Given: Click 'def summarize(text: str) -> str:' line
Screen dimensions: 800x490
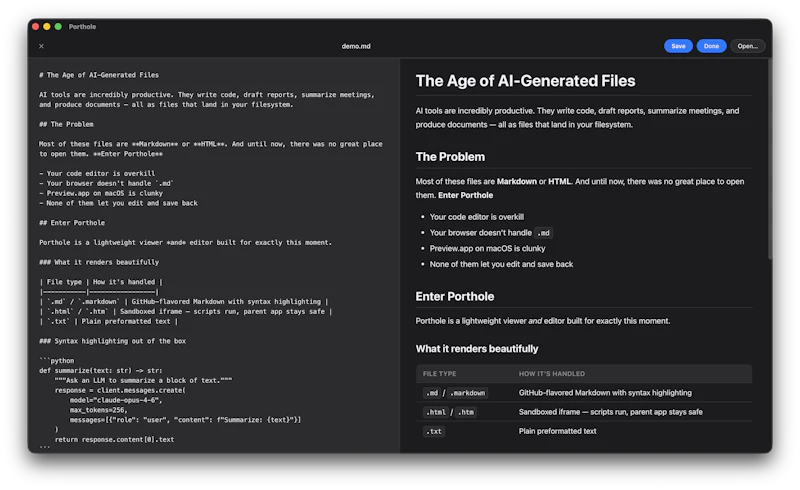Looking at the screenshot, I should [101, 371].
